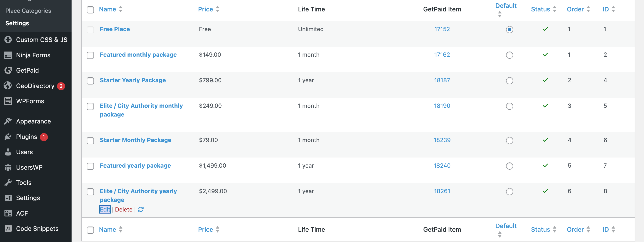Click the Tools wrench icon
This screenshot has height=242, width=644.
coord(8,183)
